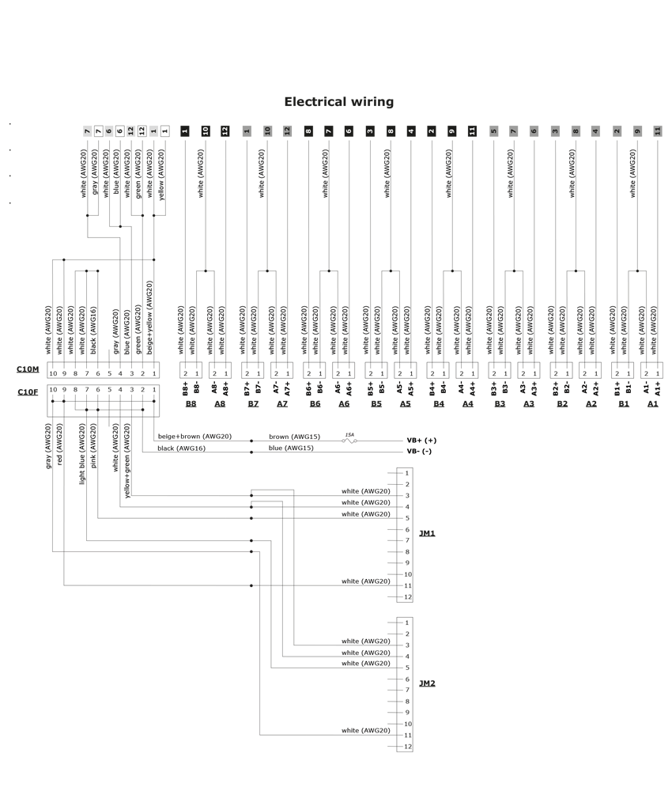Select the topmost stepped block beside the dotted line
Image resolution: width=672 pixels, height=791 pixels.
point(364,483)
